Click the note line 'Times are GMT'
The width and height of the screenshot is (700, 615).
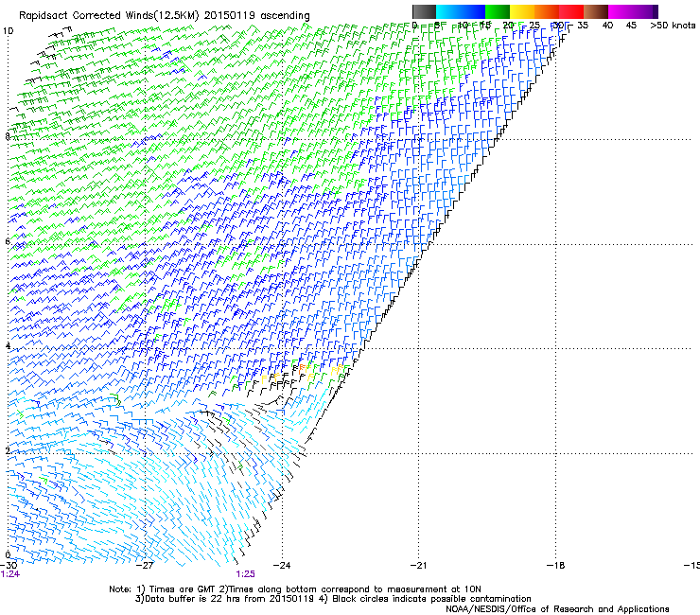pyautogui.click(x=183, y=589)
